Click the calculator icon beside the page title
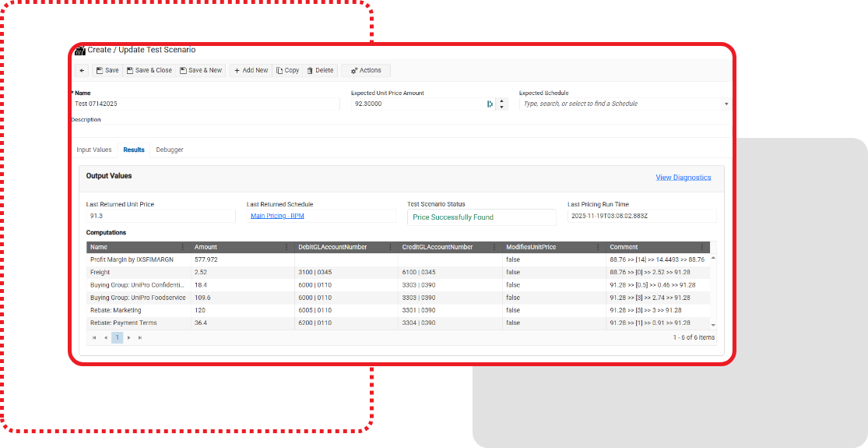Viewport: 868px width, 448px height. 79,50
